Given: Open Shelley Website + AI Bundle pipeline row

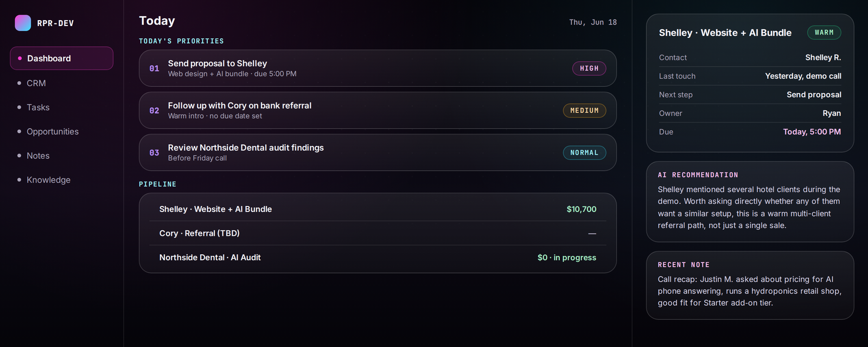Looking at the screenshot, I should coord(378,209).
